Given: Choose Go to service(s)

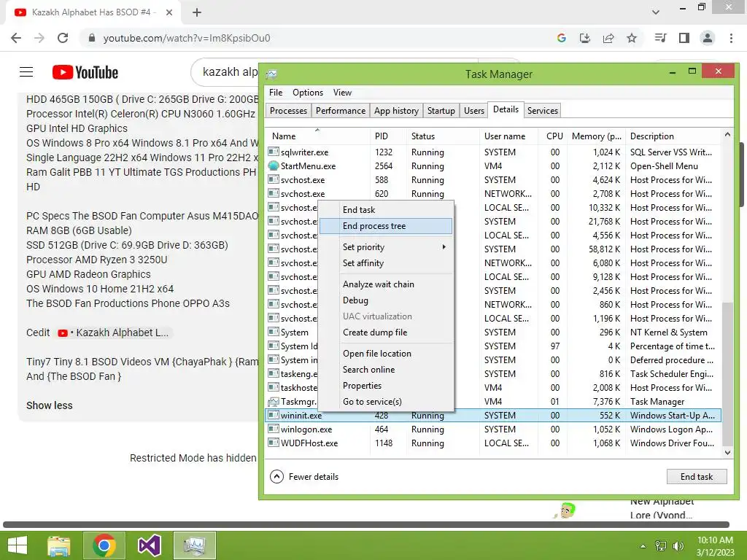Looking at the screenshot, I should tap(386, 402).
